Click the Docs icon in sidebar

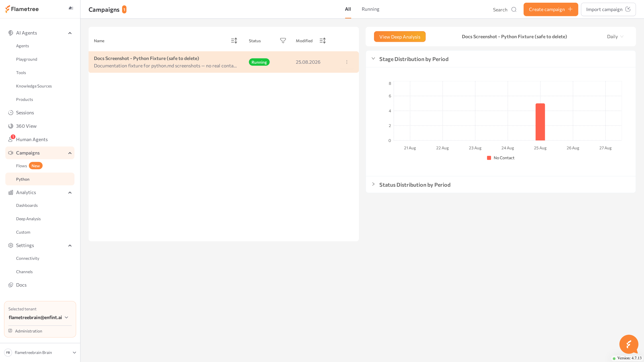11,285
